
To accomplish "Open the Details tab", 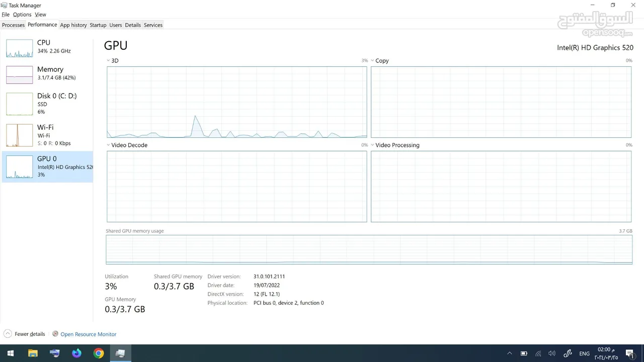I will tap(133, 25).
